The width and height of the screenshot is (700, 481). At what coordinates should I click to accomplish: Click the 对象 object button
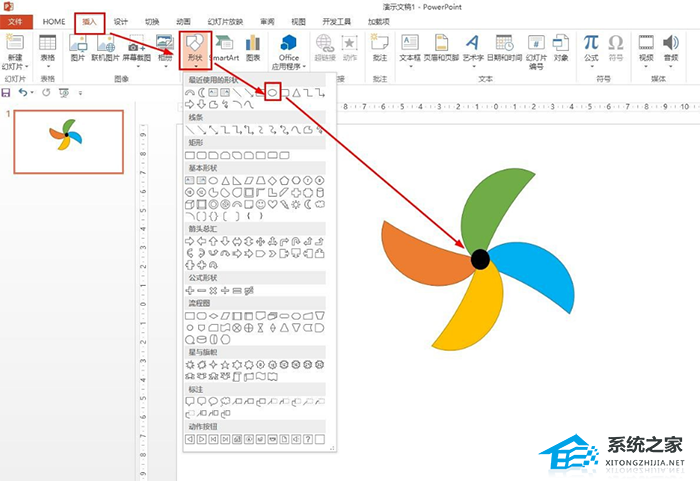(561, 48)
